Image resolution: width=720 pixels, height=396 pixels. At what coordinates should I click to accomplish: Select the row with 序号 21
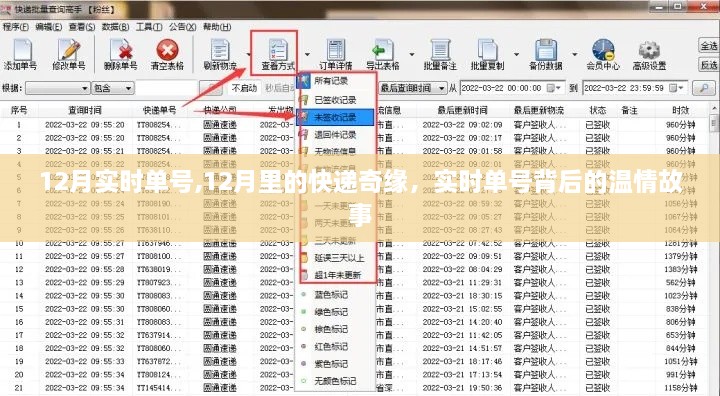click(354, 388)
